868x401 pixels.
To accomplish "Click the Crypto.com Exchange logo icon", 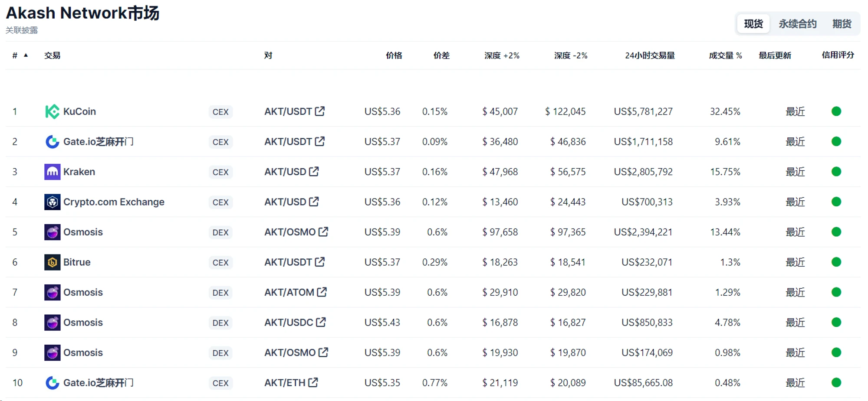I will click(x=52, y=202).
